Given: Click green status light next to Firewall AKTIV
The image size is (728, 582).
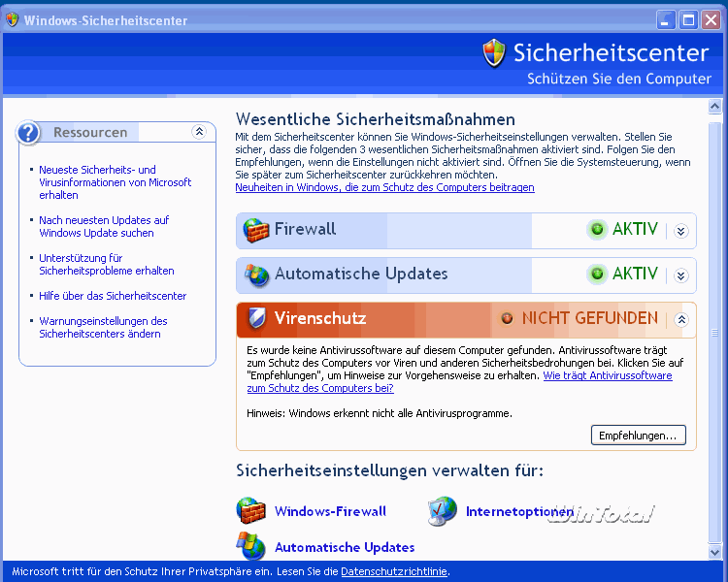Looking at the screenshot, I should click(x=597, y=229).
